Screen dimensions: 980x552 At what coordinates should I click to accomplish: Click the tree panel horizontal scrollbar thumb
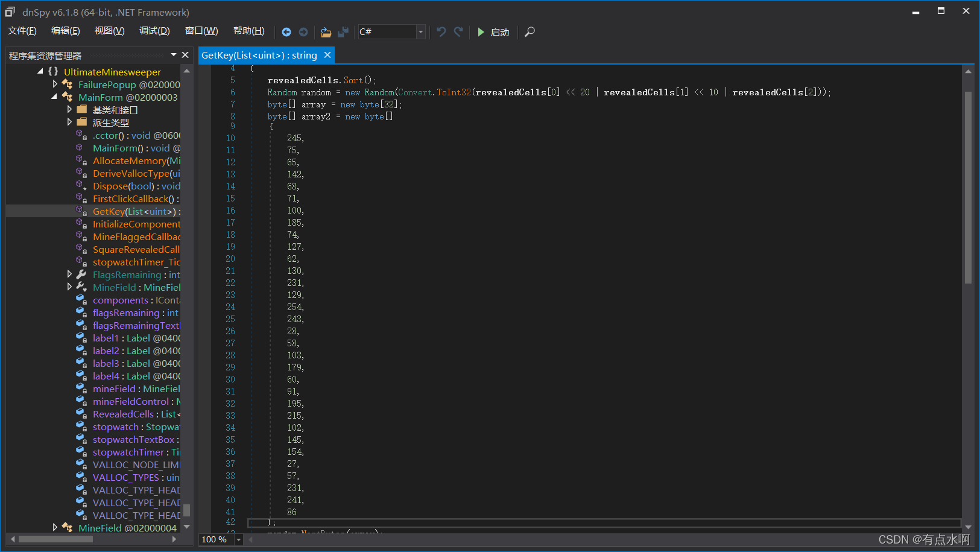click(x=55, y=539)
